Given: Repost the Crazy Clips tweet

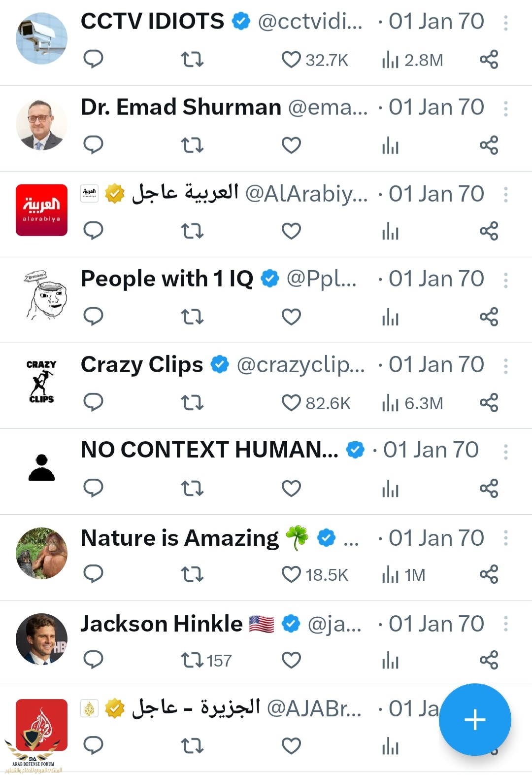Looking at the screenshot, I should (x=192, y=402).
